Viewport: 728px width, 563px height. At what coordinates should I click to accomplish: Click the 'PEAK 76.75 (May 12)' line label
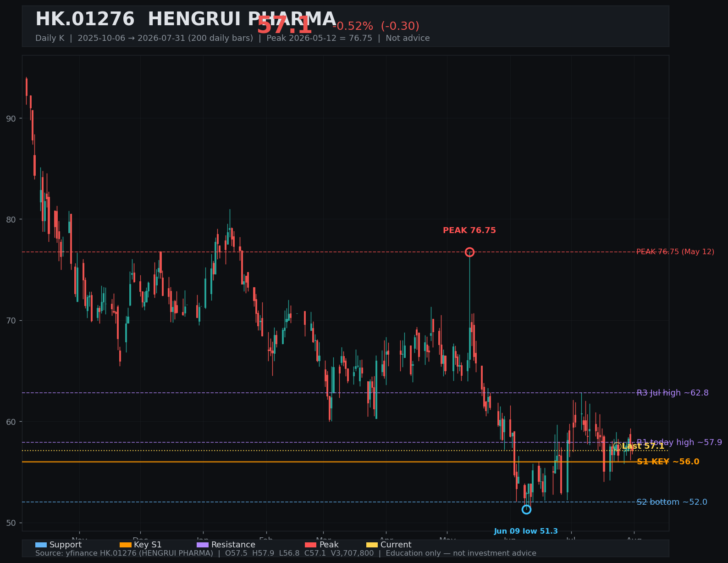point(675,252)
